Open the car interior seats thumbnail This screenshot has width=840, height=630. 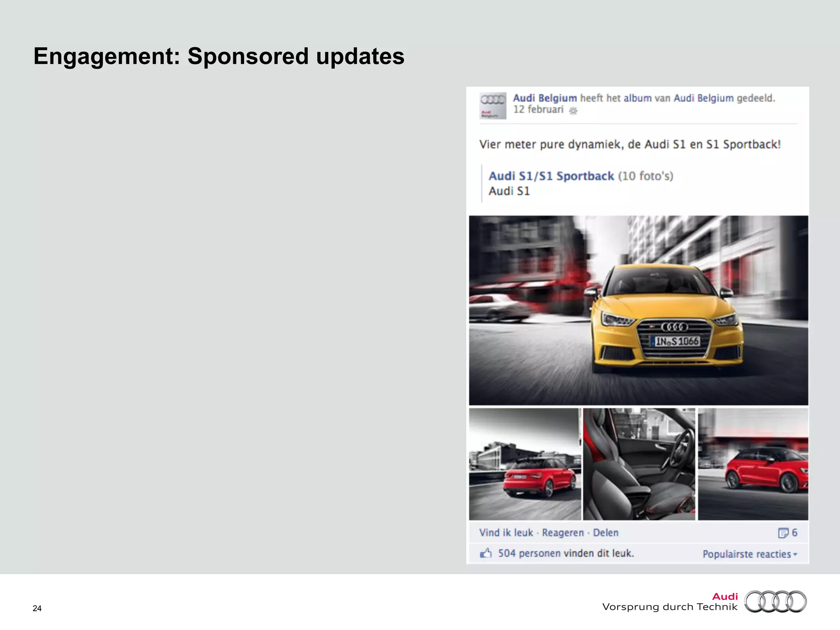point(639,464)
